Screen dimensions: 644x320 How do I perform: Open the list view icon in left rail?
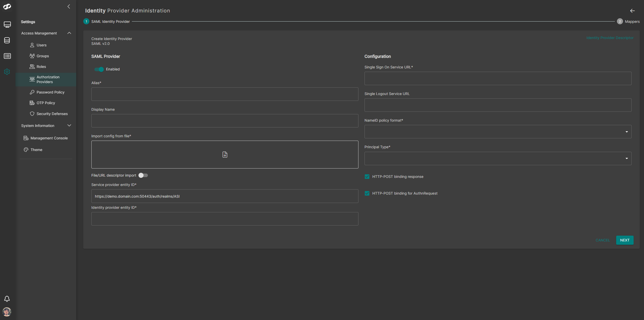coord(7,56)
